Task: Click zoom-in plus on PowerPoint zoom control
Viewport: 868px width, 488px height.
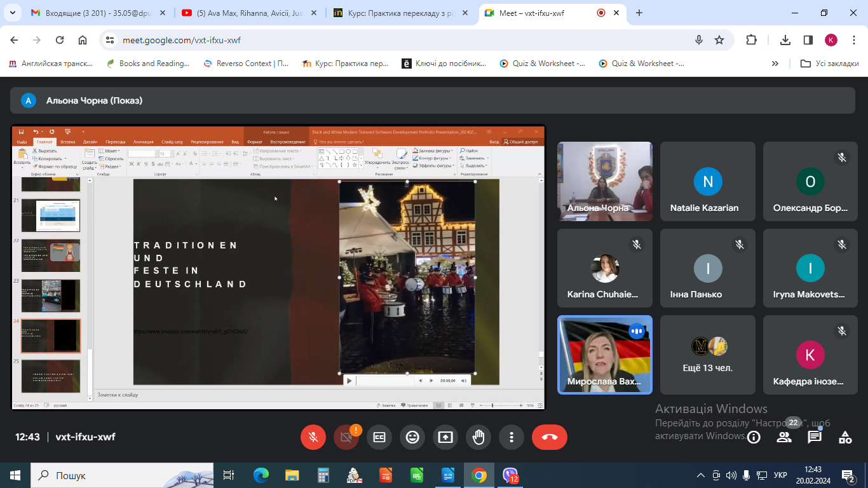Action: (521, 405)
